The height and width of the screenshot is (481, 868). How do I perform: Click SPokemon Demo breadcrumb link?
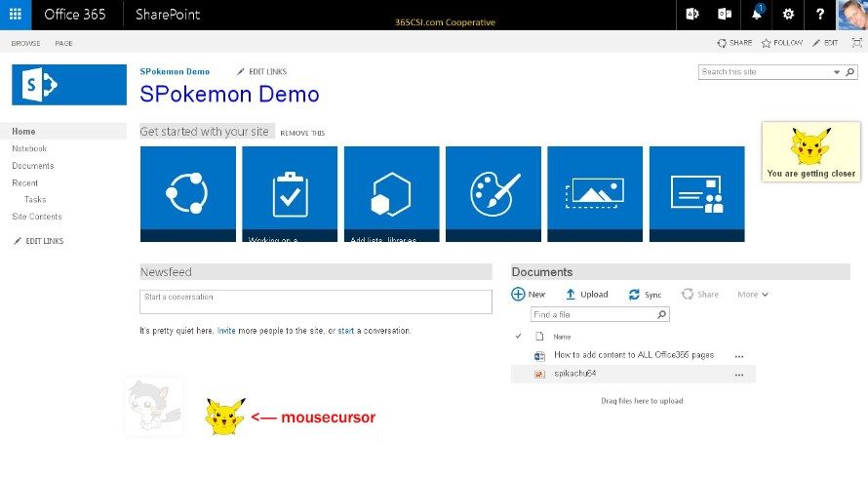(175, 71)
